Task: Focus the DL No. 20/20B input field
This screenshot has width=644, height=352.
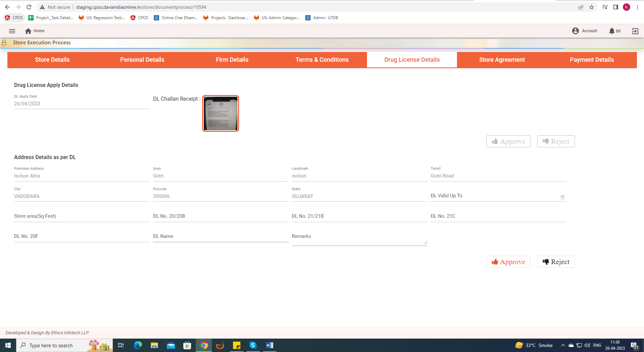Action: (x=220, y=216)
